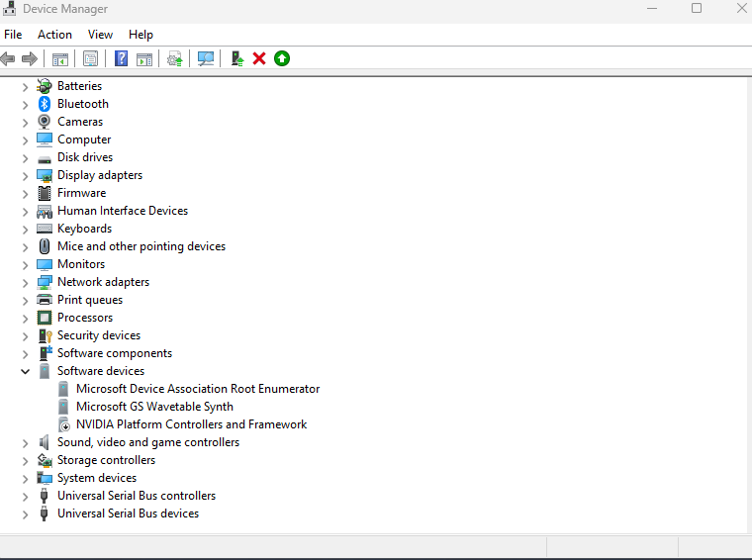Screen dimensions: 752x560
Task: Select the Computer category label
Action: click(84, 140)
